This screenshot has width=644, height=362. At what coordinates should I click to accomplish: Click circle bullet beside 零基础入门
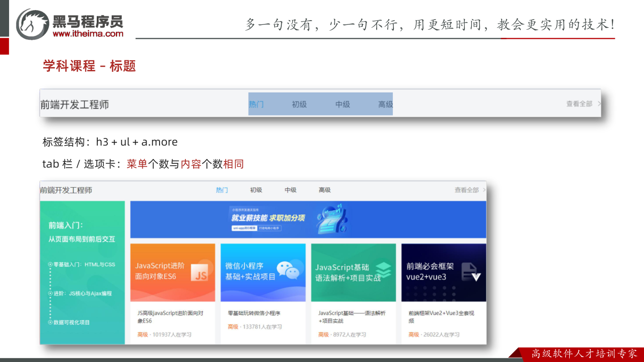tap(50, 264)
